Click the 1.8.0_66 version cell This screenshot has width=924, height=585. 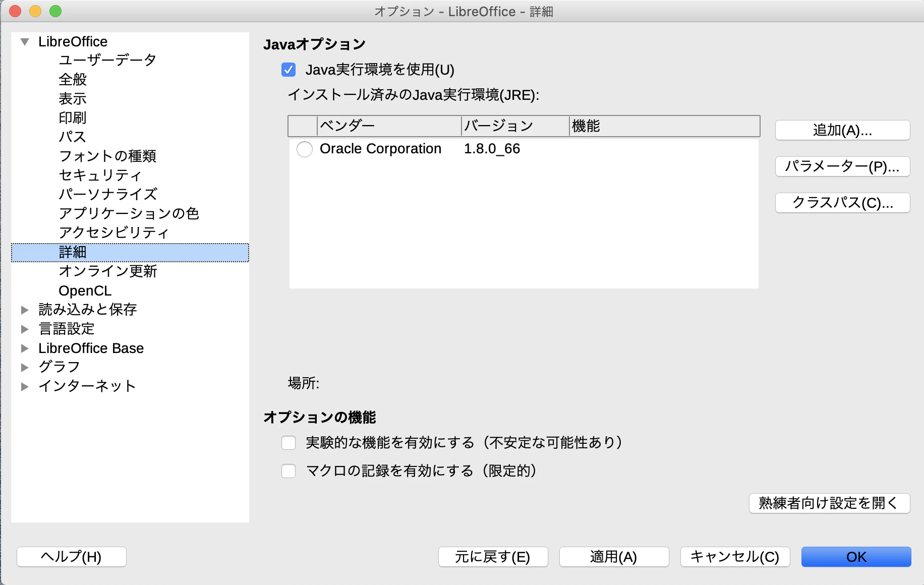coord(492,149)
